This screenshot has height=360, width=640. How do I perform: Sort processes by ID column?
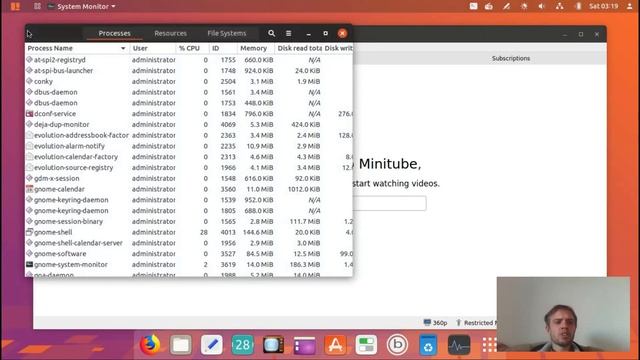[x=223, y=49]
